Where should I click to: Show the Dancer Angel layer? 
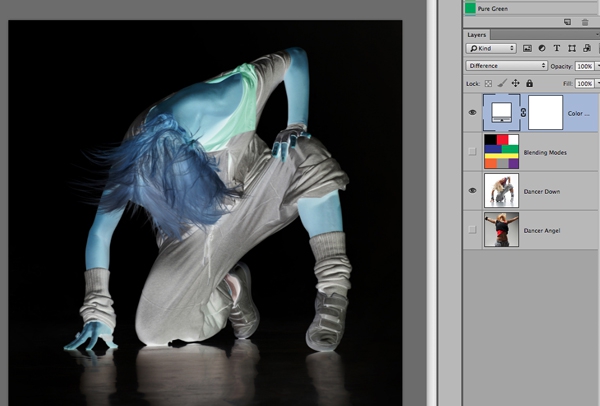pyautogui.click(x=472, y=229)
